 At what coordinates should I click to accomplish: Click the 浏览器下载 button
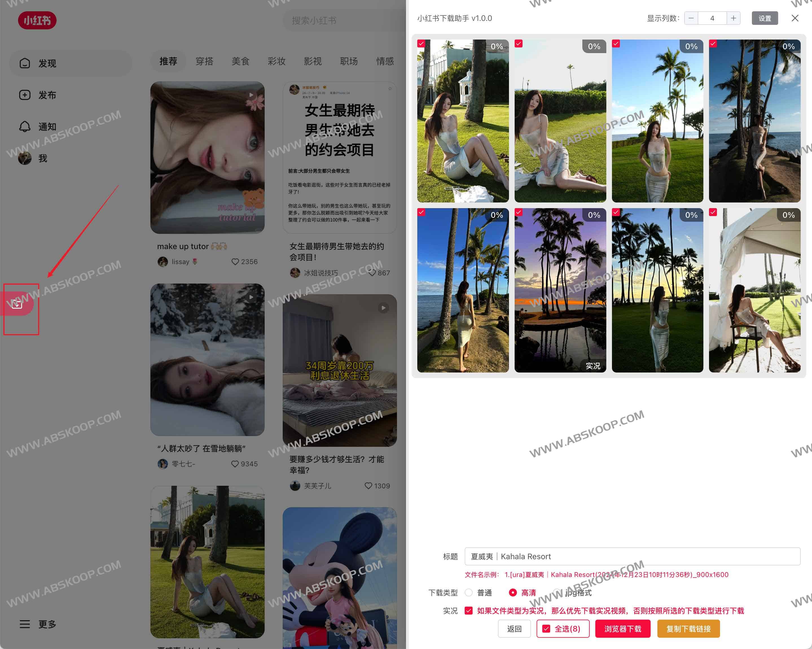pyautogui.click(x=623, y=629)
